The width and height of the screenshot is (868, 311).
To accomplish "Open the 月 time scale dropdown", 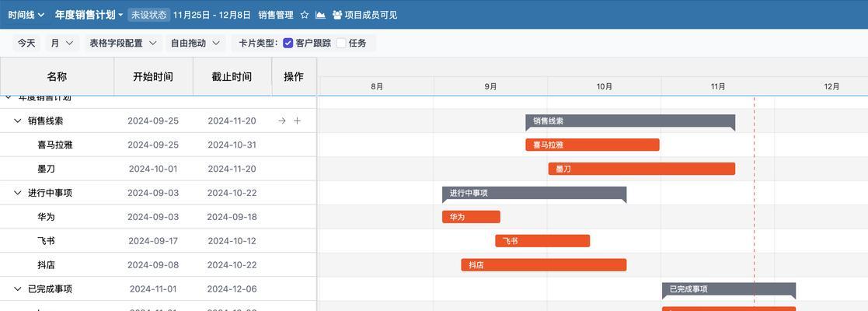I will click(62, 43).
